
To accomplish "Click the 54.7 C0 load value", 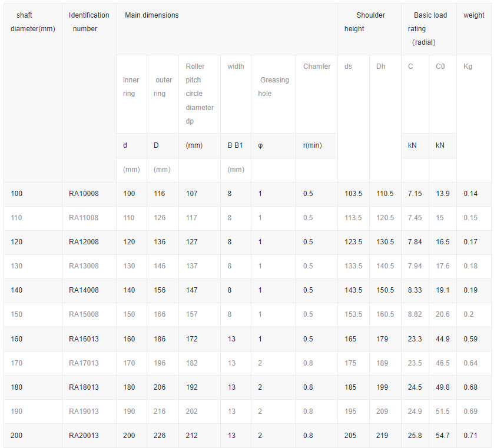I will (442, 436).
